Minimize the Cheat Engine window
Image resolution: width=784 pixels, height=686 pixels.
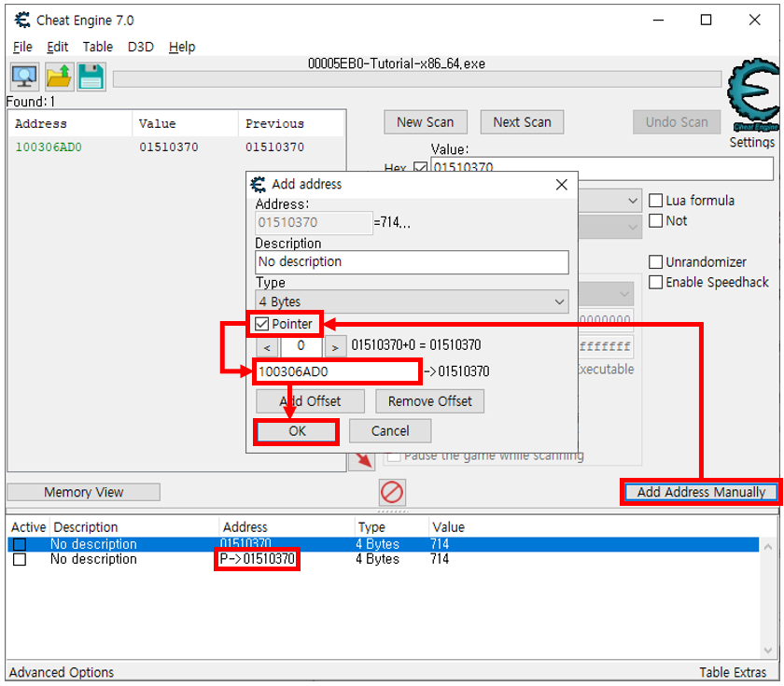659,20
